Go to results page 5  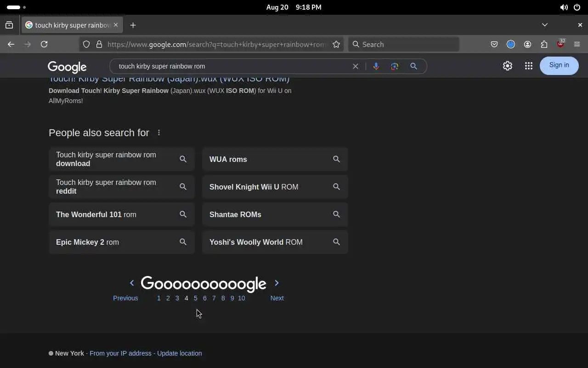(196, 298)
